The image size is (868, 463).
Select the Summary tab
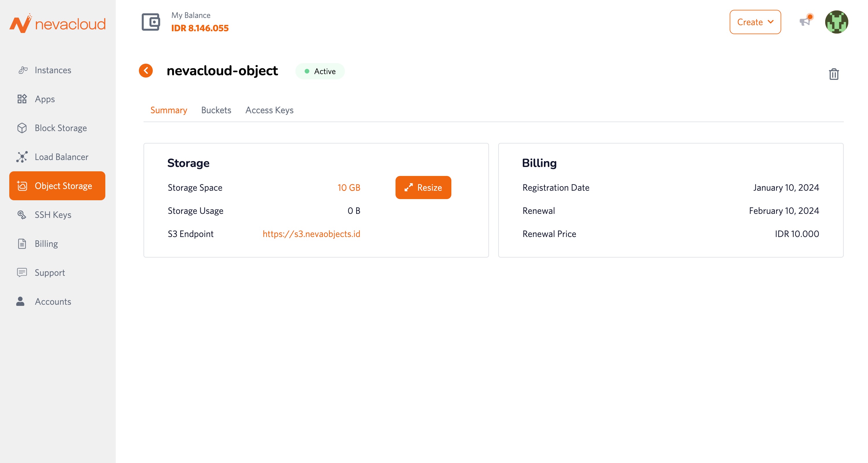click(x=168, y=110)
